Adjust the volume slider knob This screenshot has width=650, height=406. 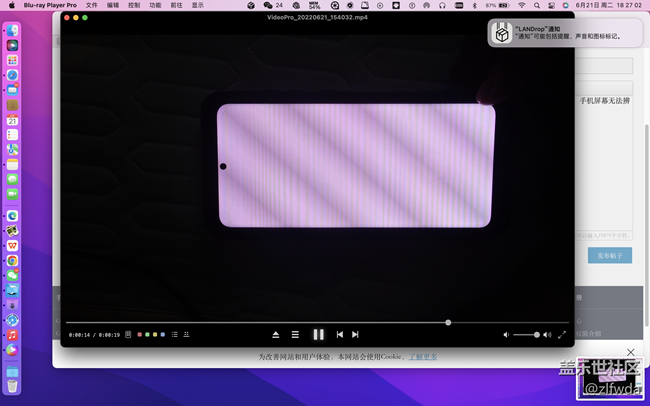(x=537, y=335)
